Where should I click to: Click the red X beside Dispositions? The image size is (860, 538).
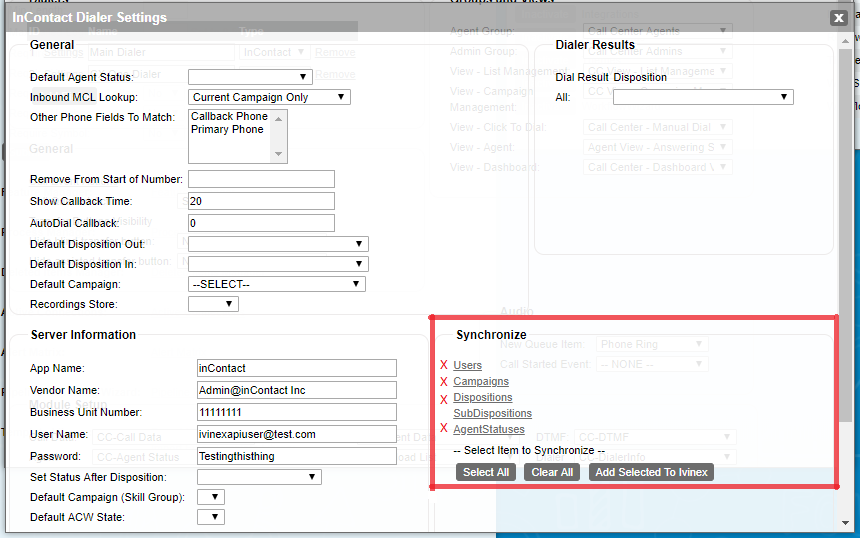click(x=444, y=399)
